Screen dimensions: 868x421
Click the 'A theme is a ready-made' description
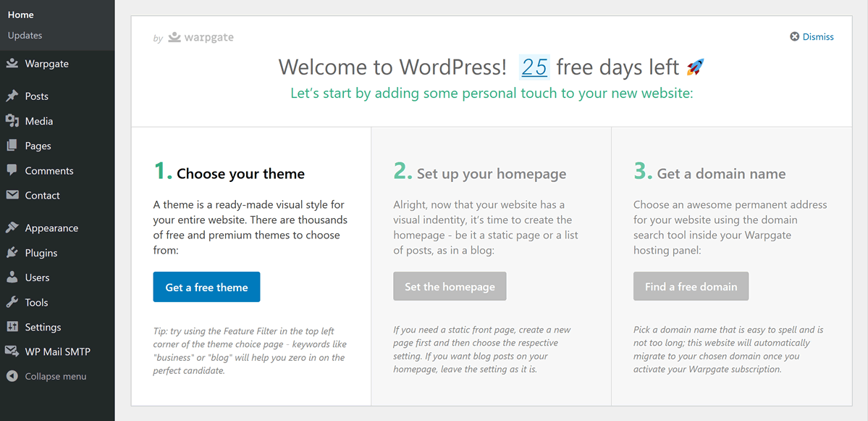[250, 228]
